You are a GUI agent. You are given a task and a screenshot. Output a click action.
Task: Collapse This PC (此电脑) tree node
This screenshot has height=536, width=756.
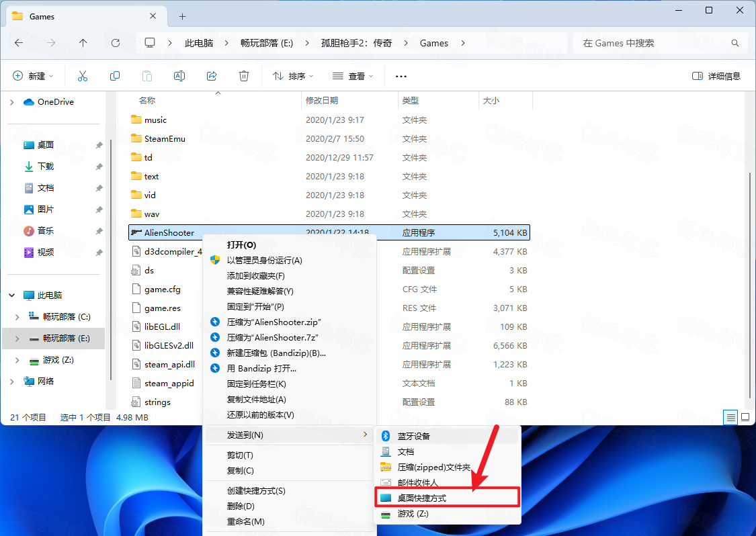pos(12,295)
